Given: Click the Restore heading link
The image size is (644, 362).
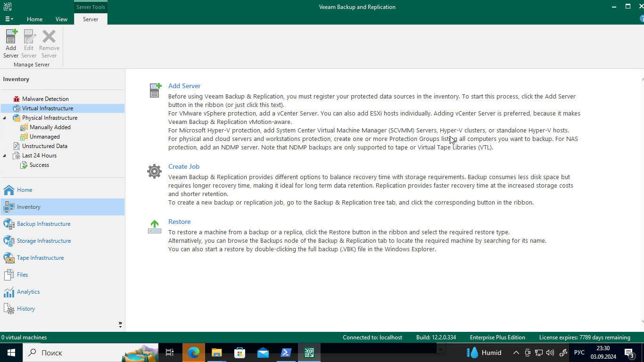Looking at the screenshot, I should point(179,222).
